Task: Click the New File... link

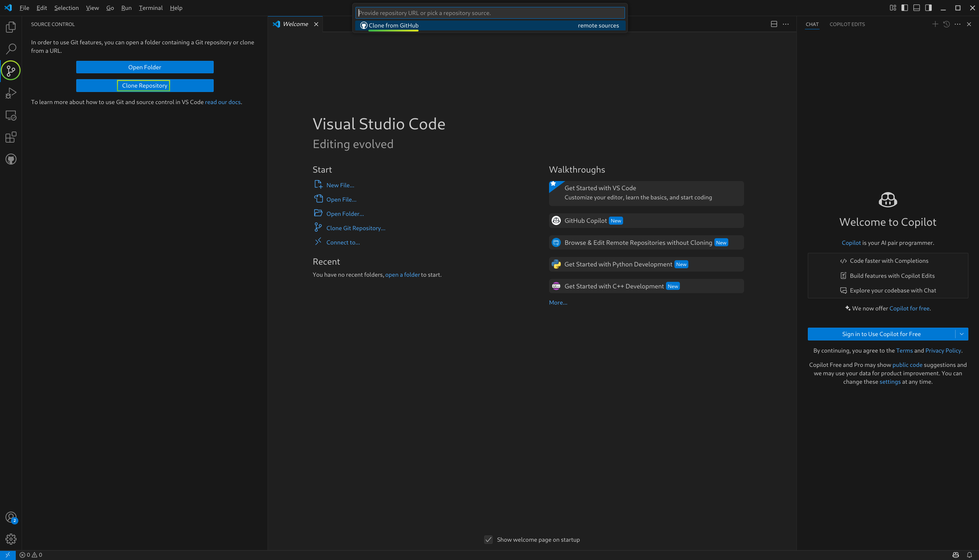Action: (x=340, y=185)
